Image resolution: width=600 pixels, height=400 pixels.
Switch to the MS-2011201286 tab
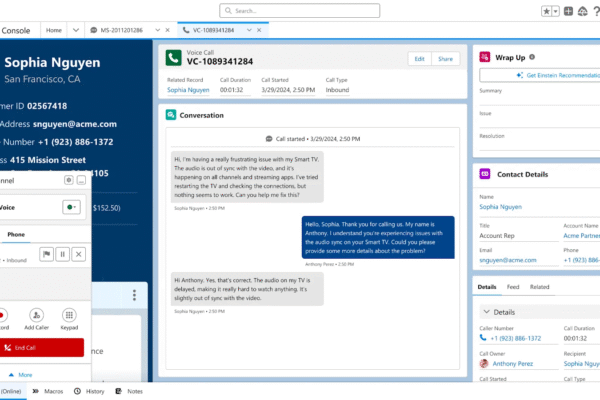coord(121,30)
